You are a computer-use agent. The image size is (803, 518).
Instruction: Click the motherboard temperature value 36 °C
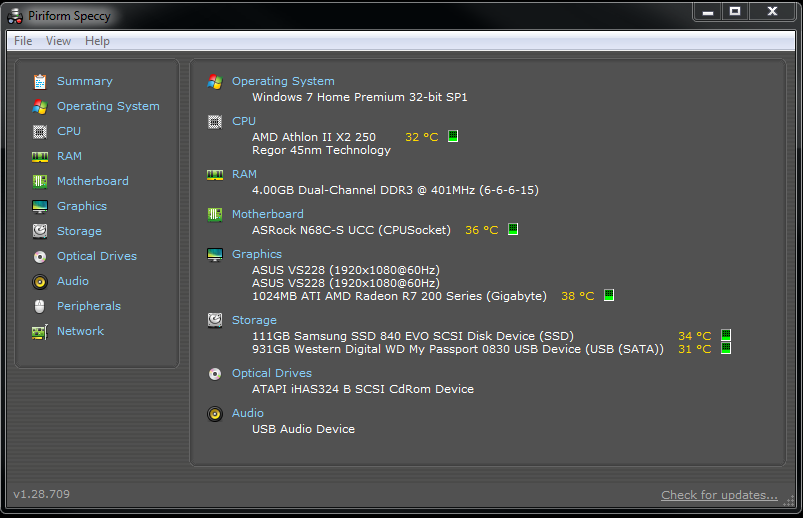click(481, 230)
